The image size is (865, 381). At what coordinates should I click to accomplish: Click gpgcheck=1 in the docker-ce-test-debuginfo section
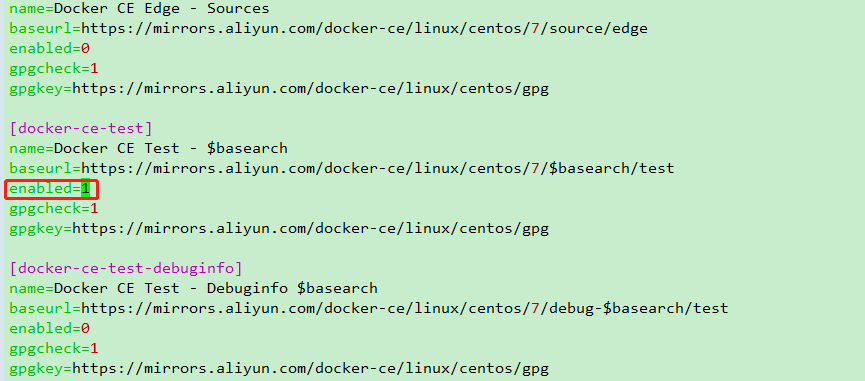(x=54, y=349)
